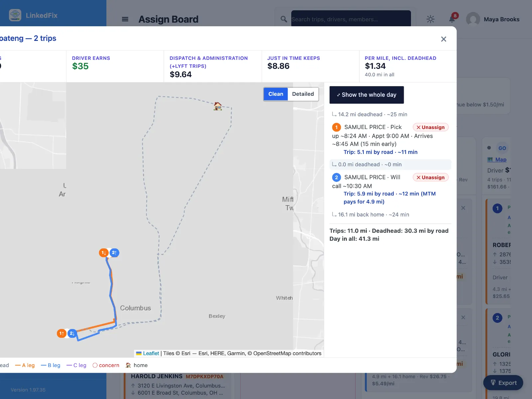Unassign Samuel Price will-call trip 2

(x=431, y=178)
